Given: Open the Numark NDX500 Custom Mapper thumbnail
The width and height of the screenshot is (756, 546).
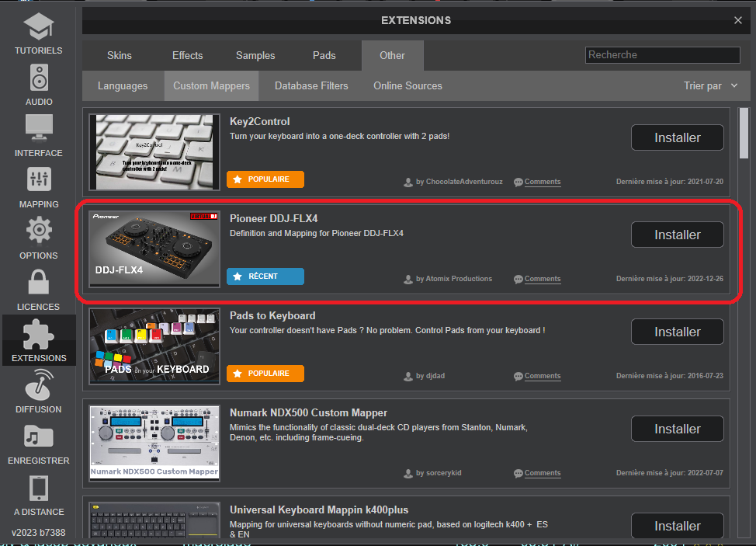Looking at the screenshot, I should 154,443.
